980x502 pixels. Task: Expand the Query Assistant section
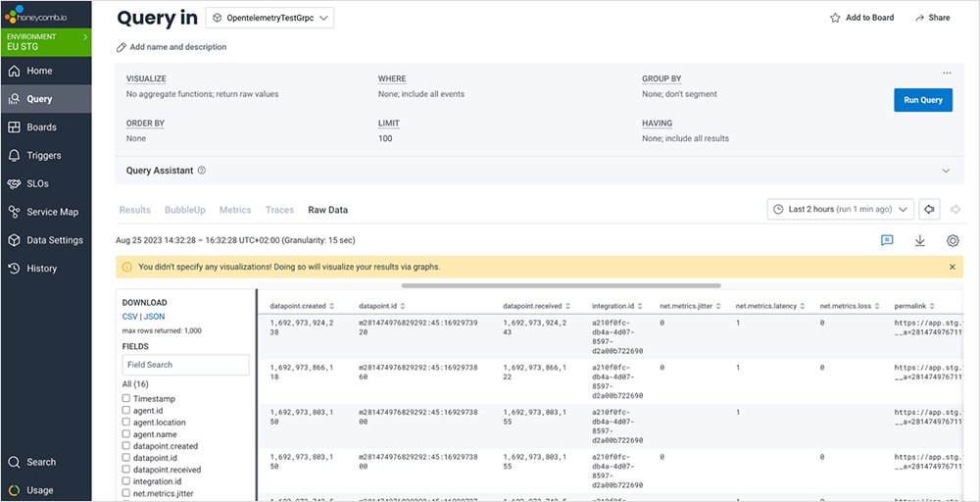[946, 171]
